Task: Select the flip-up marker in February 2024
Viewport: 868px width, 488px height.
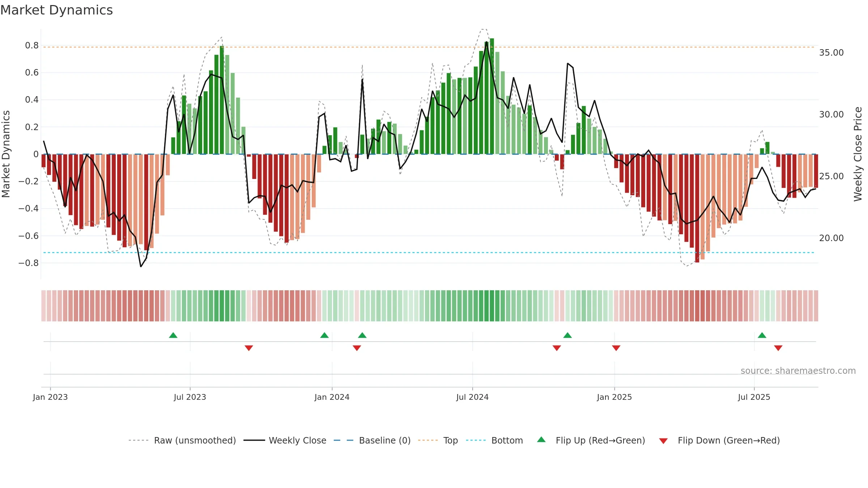Action: [362, 335]
